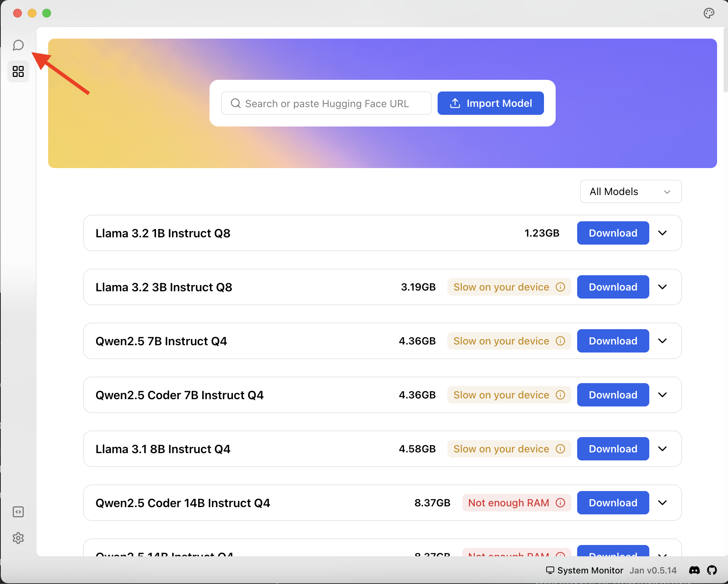The image size is (728, 584).
Task: Click the Import Model button
Action: (490, 103)
